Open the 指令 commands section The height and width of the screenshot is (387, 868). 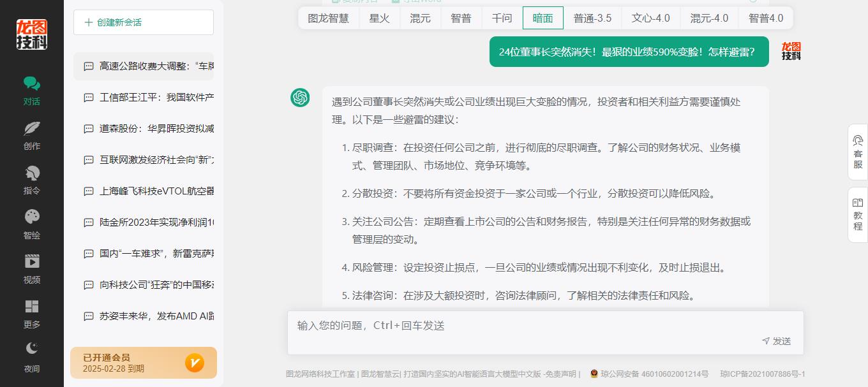click(x=32, y=181)
